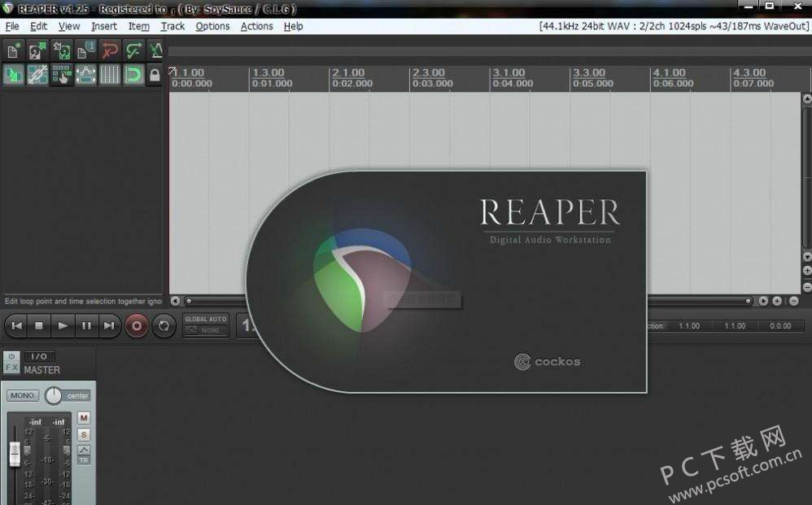The height and width of the screenshot is (505, 812).
Task: Open the Actions menu
Action: 256,26
